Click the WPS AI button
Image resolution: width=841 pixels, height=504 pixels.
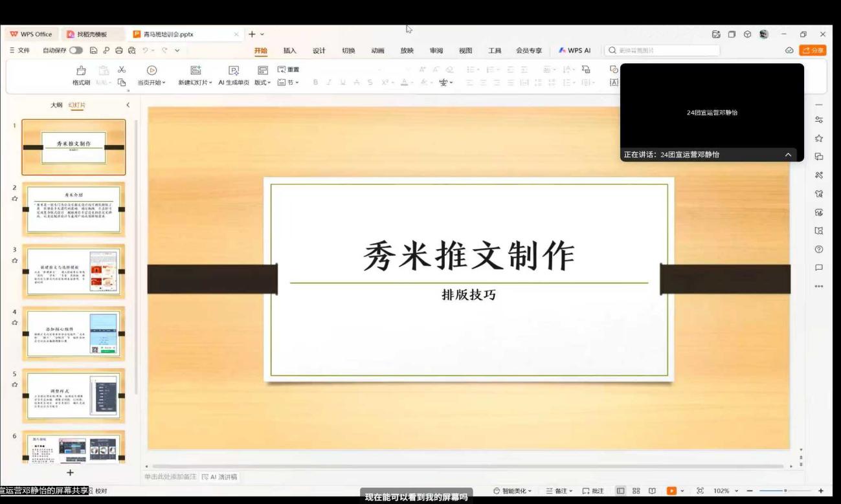tap(574, 50)
